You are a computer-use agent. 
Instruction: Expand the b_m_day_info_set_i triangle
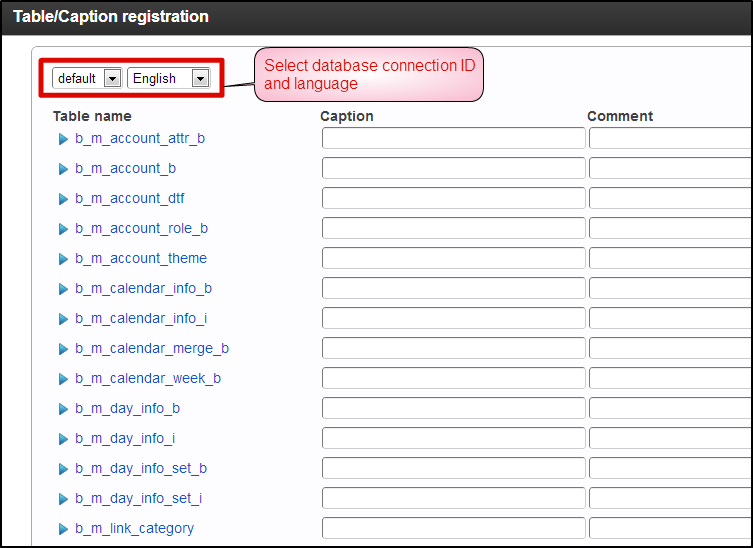pos(63,499)
